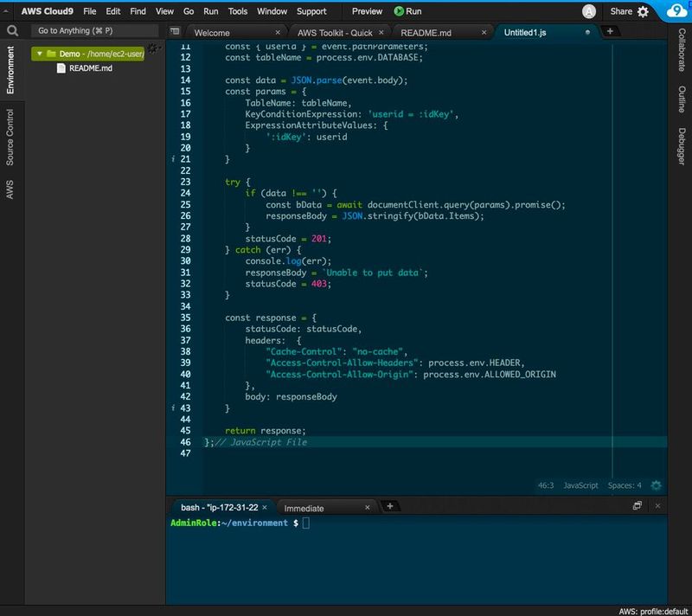This screenshot has width=692, height=616.
Task: Close the README.md tab
Action: (x=484, y=32)
